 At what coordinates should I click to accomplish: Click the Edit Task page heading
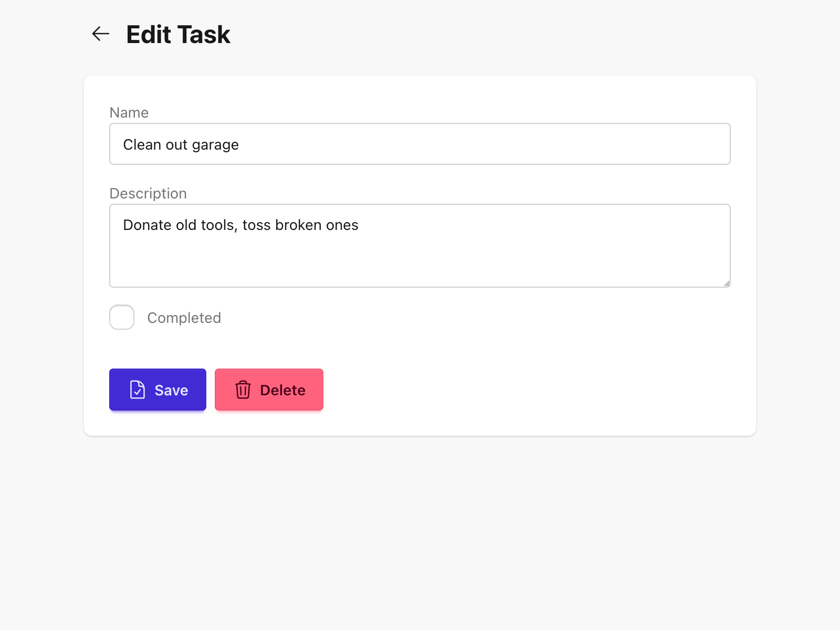click(178, 35)
